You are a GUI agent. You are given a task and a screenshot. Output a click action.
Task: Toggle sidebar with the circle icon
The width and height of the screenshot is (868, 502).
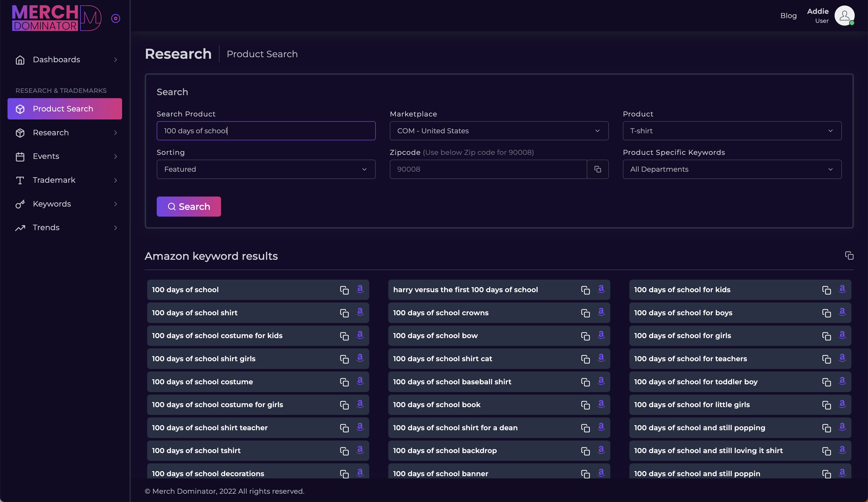click(x=116, y=18)
